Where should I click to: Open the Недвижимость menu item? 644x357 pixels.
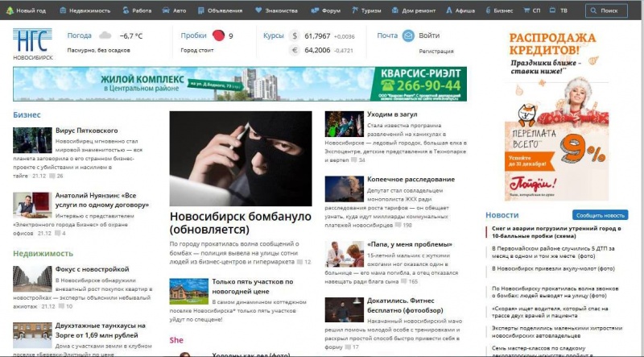click(85, 11)
